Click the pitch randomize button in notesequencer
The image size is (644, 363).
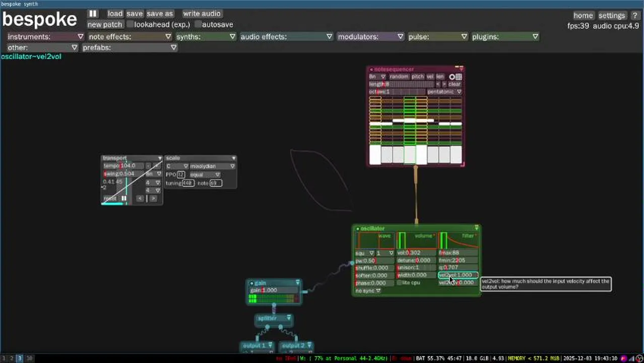(418, 77)
